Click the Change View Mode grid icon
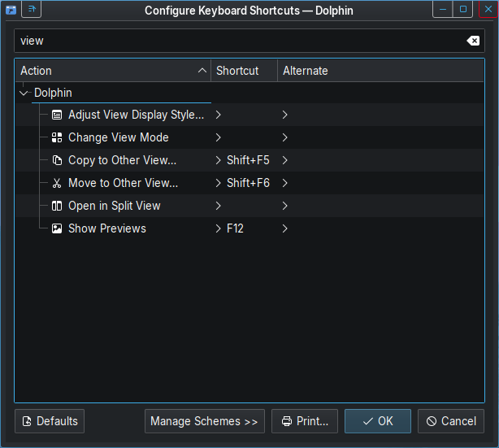The width and height of the screenshot is (499, 448). [57, 137]
